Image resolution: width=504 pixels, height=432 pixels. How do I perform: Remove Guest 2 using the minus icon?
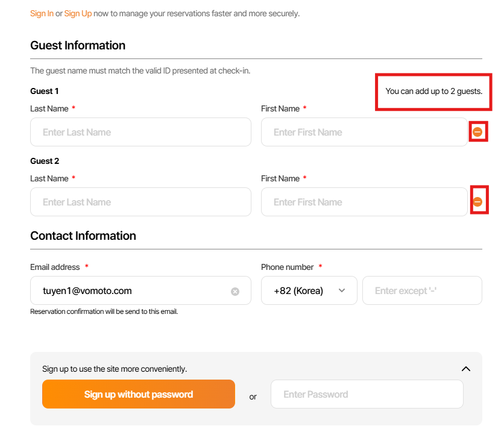[477, 202]
